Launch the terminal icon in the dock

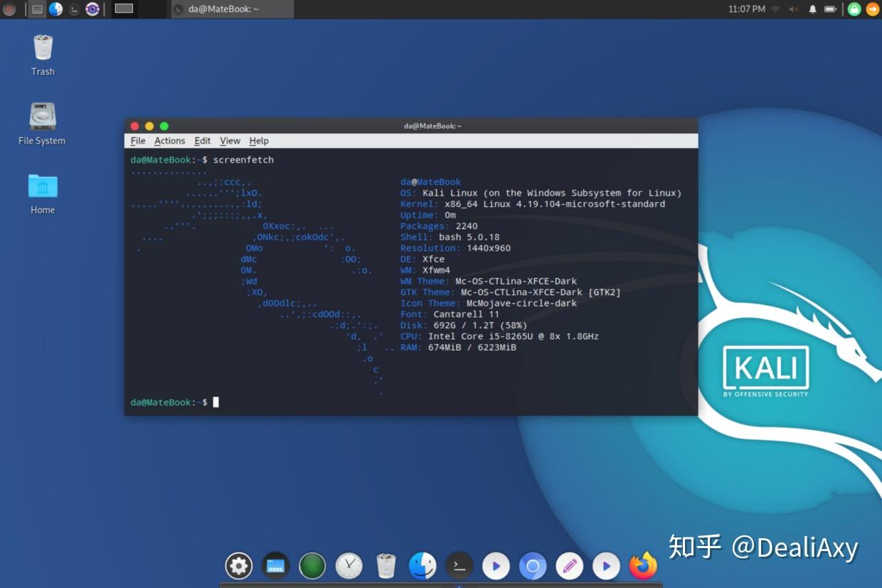point(459,566)
